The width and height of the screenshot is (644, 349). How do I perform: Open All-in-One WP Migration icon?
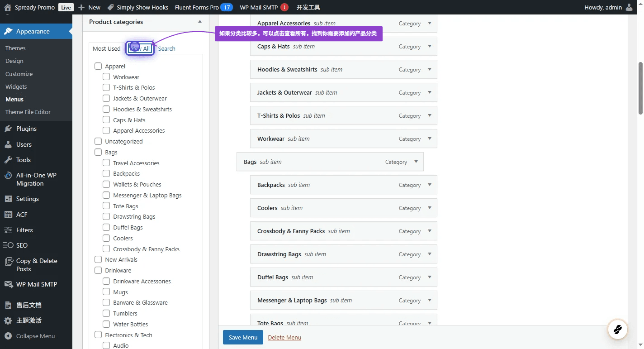click(8, 176)
